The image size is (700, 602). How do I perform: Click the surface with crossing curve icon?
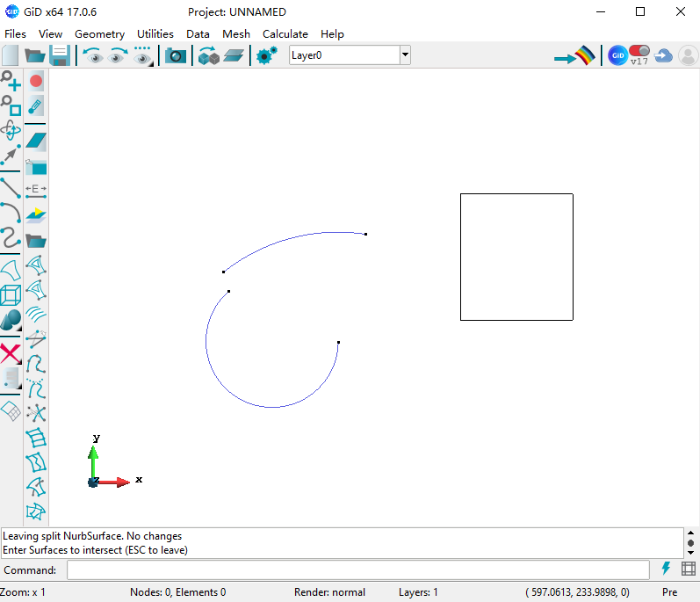pos(36,487)
